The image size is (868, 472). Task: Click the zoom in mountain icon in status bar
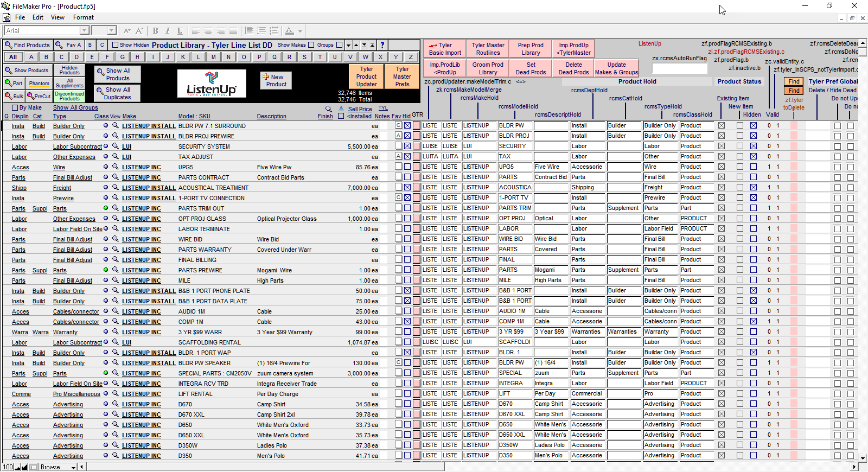[24, 467]
